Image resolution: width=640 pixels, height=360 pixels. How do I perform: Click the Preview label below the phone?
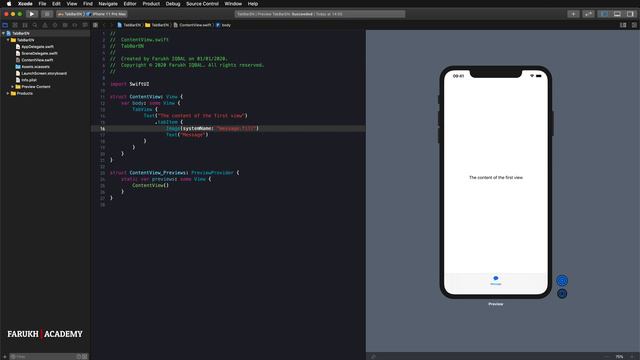coord(496,304)
